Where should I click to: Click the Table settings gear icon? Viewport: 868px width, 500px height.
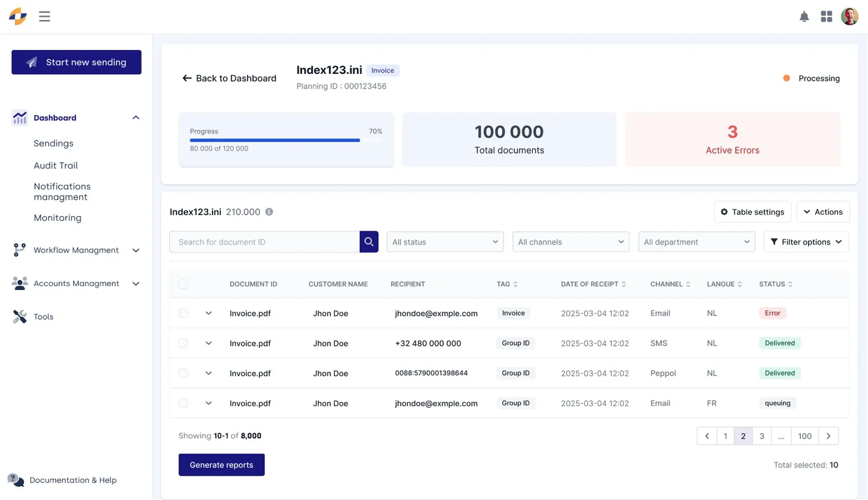(x=724, y=212)
